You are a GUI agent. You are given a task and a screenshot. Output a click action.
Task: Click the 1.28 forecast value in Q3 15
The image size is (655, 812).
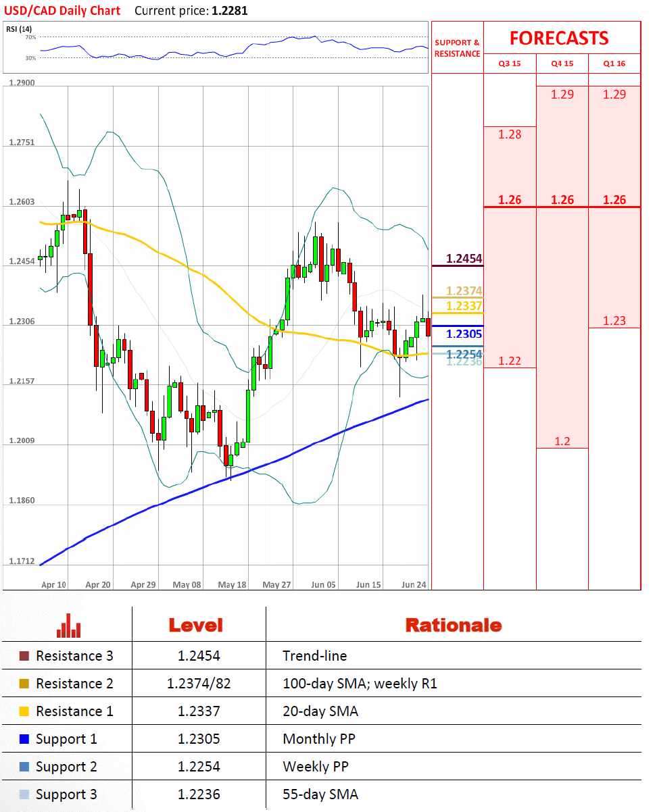click(510, 134)
